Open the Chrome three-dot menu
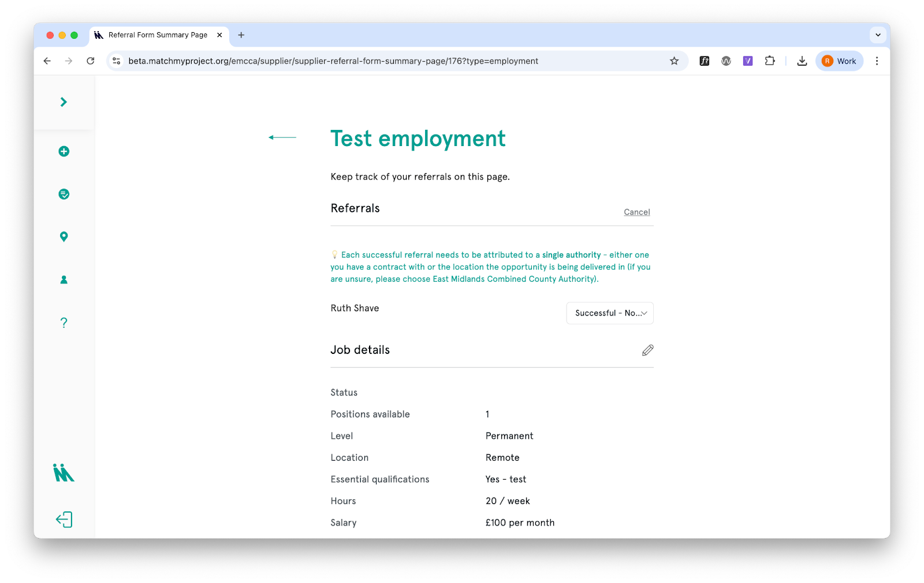The height and width of the screenshot is (583, 924). [x=877, y=61]
